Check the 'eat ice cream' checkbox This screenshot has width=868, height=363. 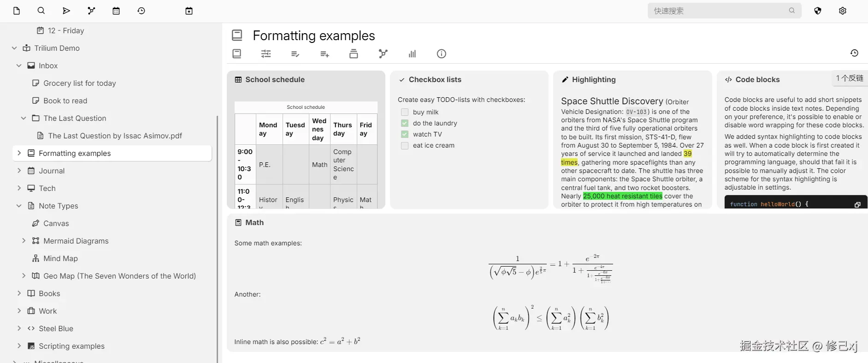[405, 146]
